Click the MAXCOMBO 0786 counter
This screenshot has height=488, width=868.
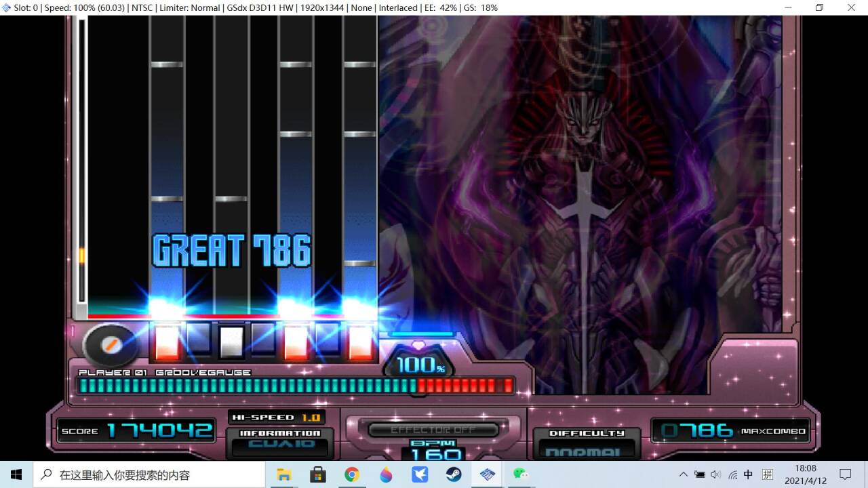click(731, 430)
